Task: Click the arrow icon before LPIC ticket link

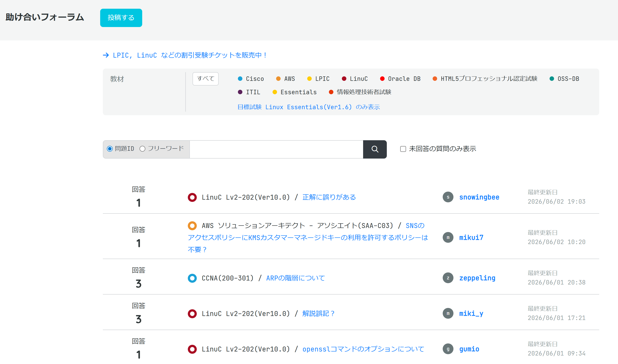Action: point(106,55)
